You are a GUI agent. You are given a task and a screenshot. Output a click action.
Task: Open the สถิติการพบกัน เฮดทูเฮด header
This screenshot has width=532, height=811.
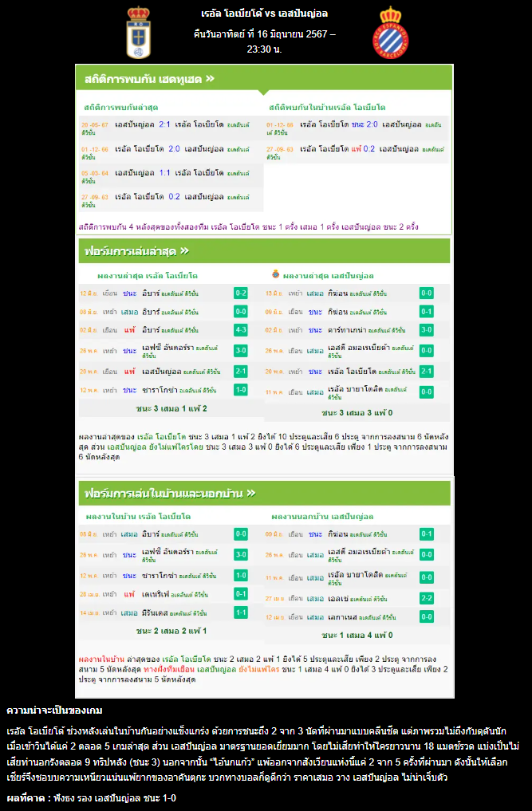264,79
